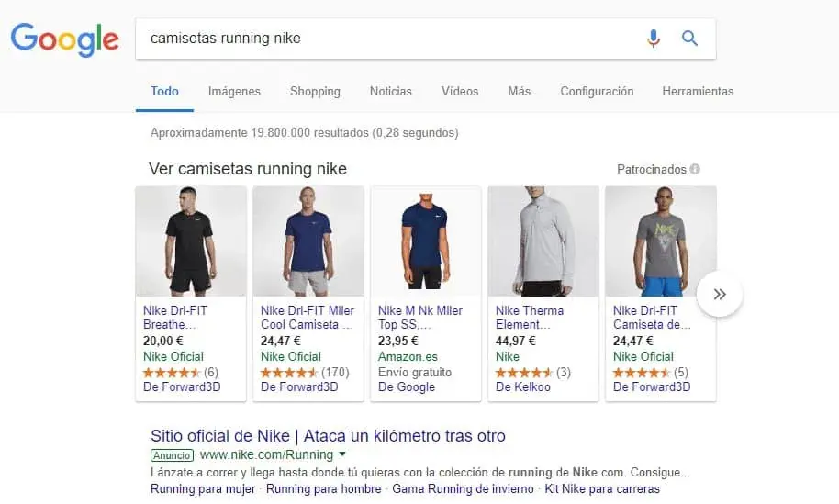This screenshot has height=504, width=839.
Task: Click Nike Dri-FIT Breathe product title
Action: pos(175,318)
